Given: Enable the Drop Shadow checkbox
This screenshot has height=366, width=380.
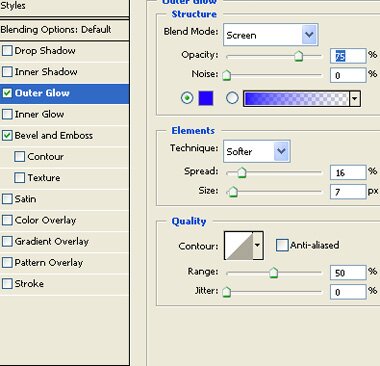Looking at the screenshot, I should [x=7, y=51].
